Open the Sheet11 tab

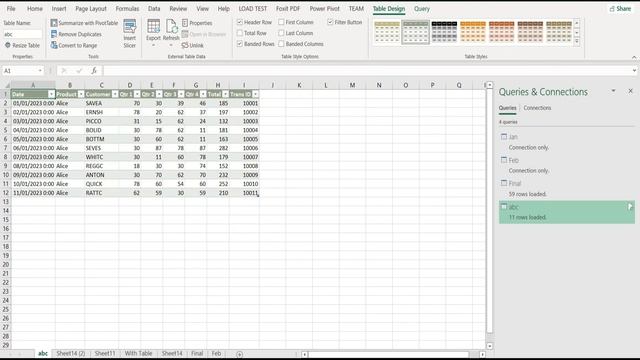pos(105,353)
